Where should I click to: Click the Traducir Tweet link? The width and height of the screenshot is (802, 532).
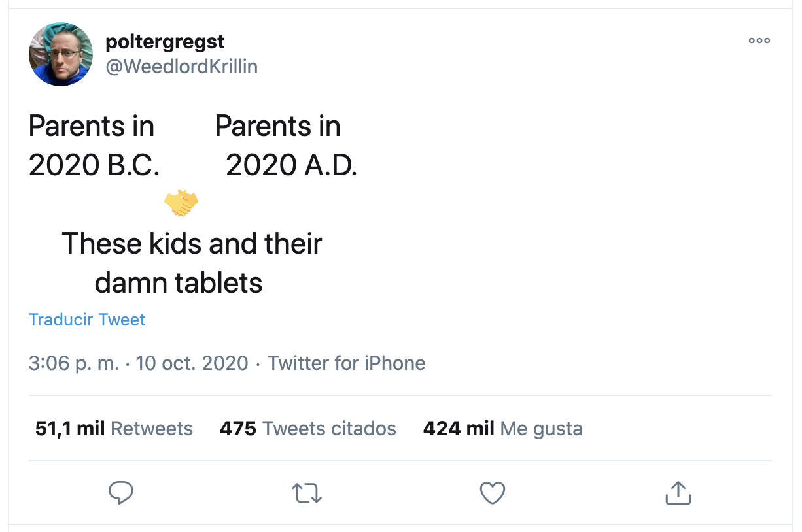pos(87,320)
